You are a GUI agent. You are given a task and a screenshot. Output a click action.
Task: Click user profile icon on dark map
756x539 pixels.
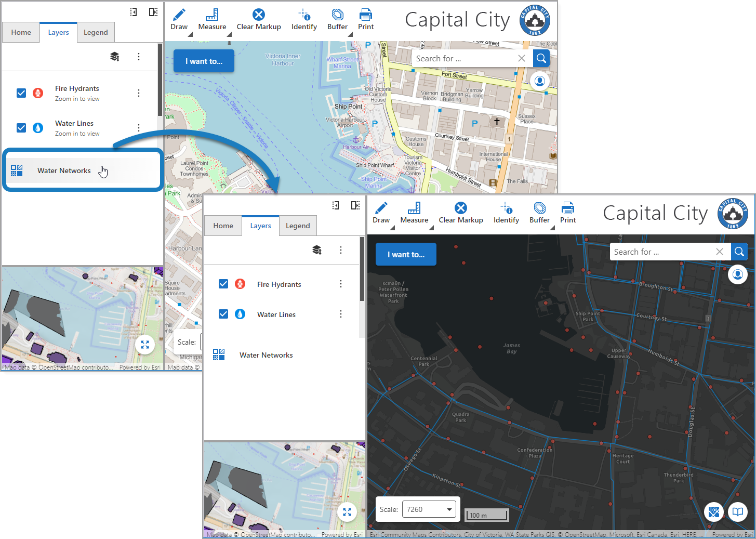point(737,274)
